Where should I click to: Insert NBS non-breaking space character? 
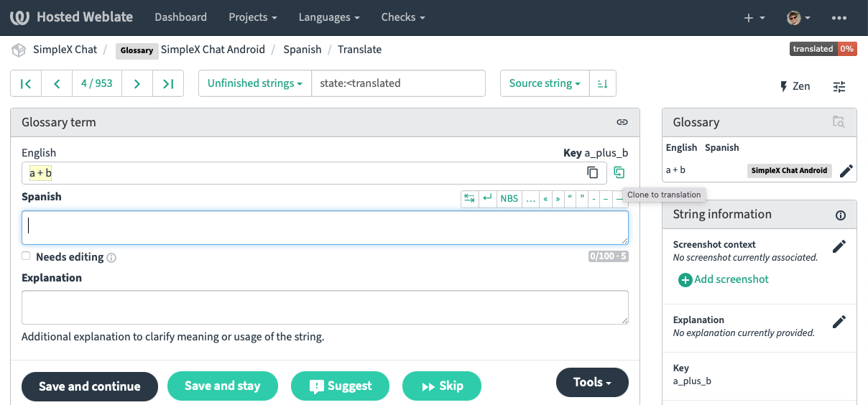click(509, 199)
